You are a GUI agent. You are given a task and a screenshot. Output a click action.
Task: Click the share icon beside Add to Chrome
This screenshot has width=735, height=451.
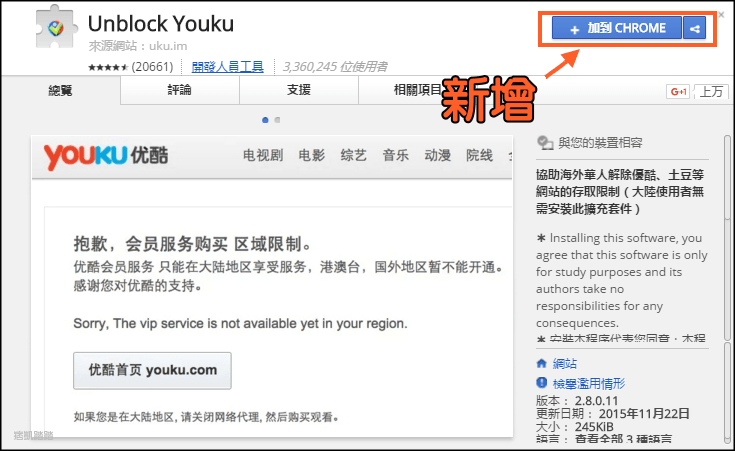click(695, 28)
